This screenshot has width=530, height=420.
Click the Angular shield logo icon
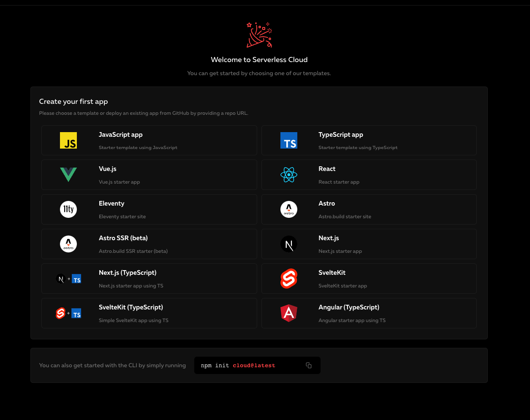click(x=289, y=313)
